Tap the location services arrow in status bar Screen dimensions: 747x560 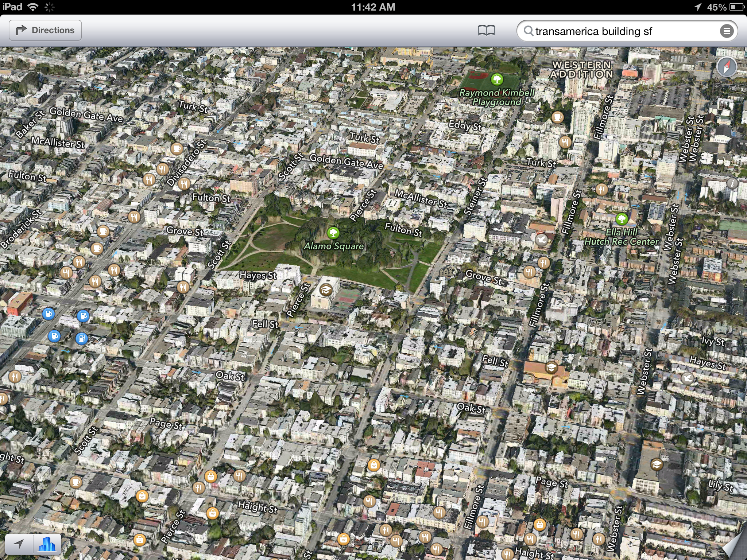coord(697,7)
